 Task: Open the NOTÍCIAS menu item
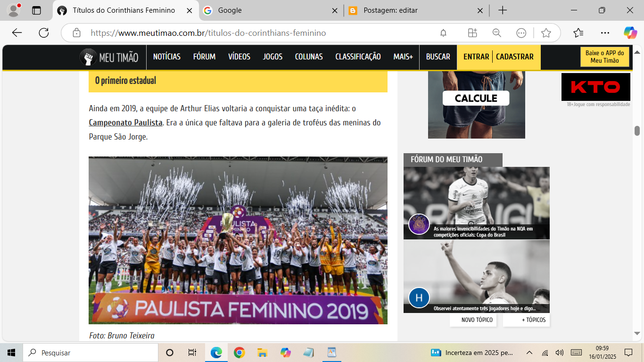pos(167,57)
